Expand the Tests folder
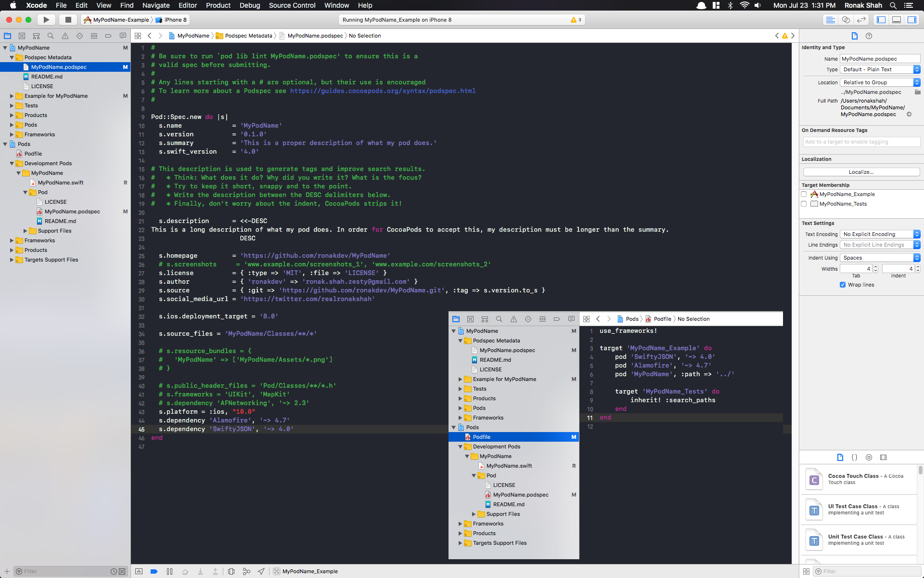Image resolution: width=924 pixels, height=578 pixels. click(x=12, y=105)
